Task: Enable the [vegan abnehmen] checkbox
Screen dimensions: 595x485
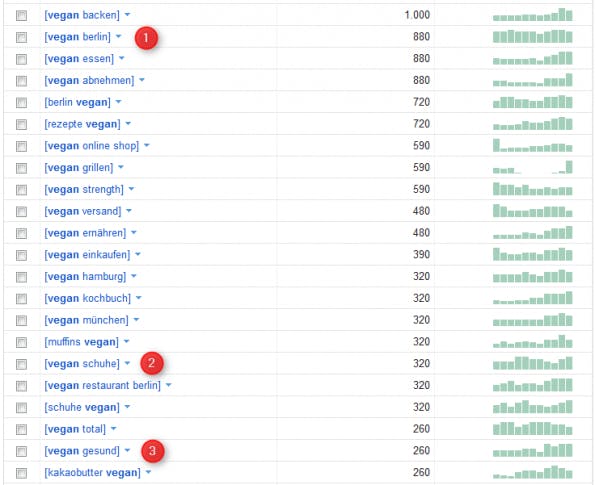Action: 21,80
